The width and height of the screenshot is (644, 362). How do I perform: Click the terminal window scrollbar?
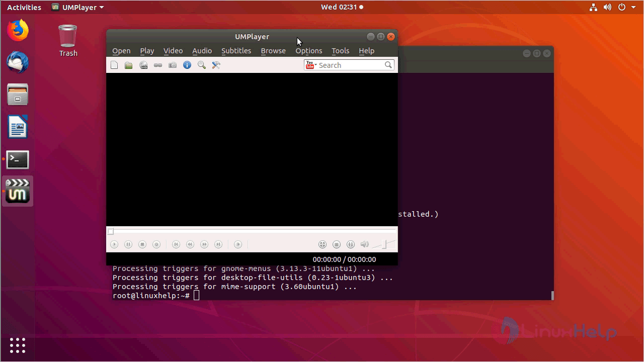tap(552, 296)
